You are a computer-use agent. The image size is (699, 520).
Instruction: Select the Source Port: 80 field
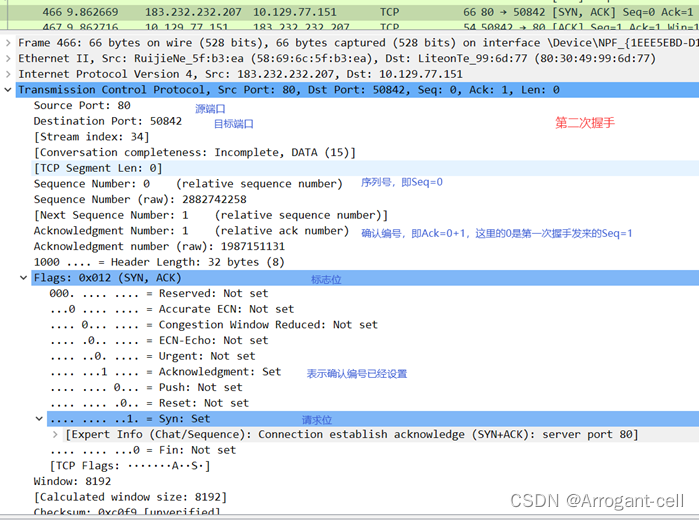[82, 106]
